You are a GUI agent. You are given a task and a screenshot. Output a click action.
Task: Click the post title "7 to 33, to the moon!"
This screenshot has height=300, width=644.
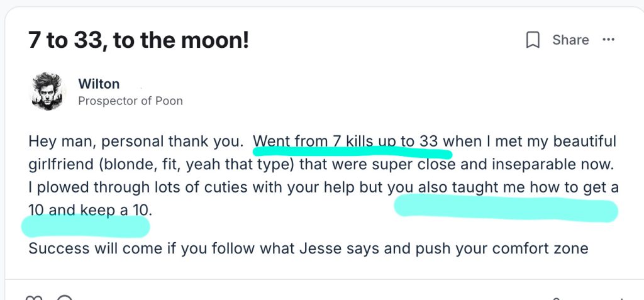139,40
